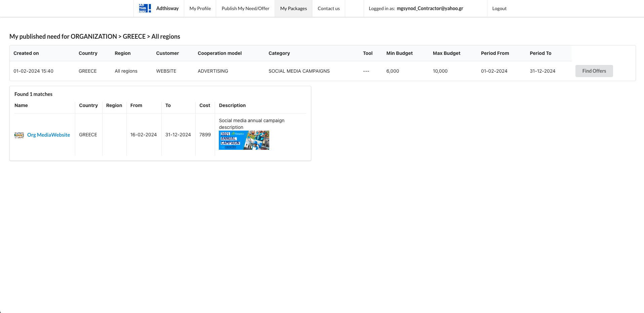
Task: Select the 31-12-2024 Period To cell in need row
Action: (x=542, y=71)
